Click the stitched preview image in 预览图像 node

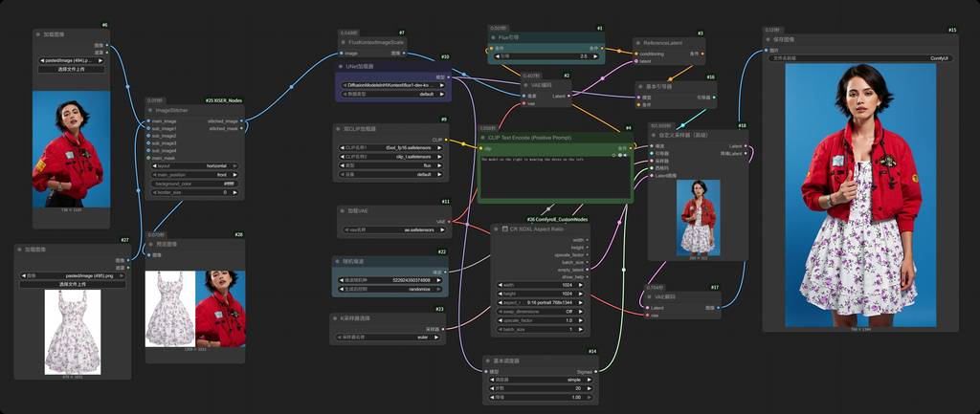pyautogui.click(x=195, y=309)
